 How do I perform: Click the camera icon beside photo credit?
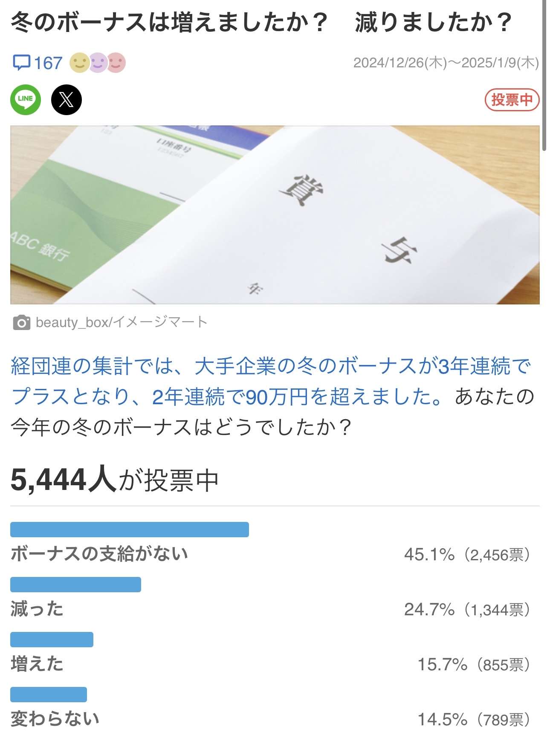(21, 323)
